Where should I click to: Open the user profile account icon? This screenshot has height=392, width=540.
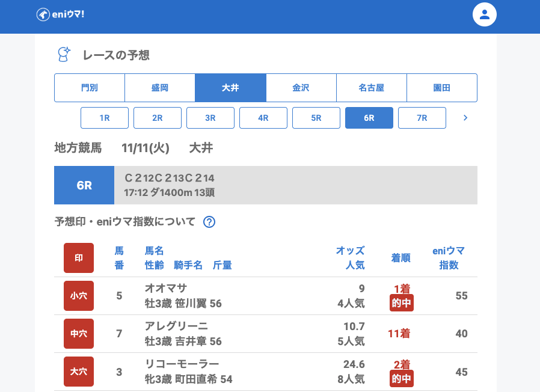[485, 14]
